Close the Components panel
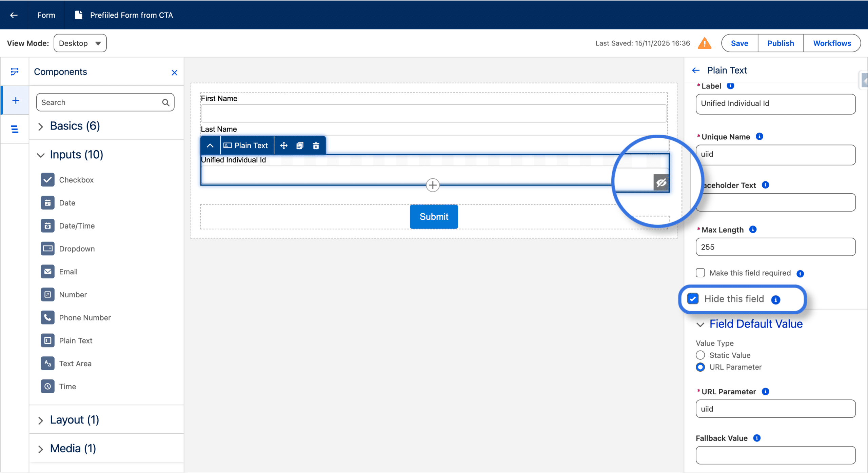Screen dimensions: 868x473 (174, 72)
